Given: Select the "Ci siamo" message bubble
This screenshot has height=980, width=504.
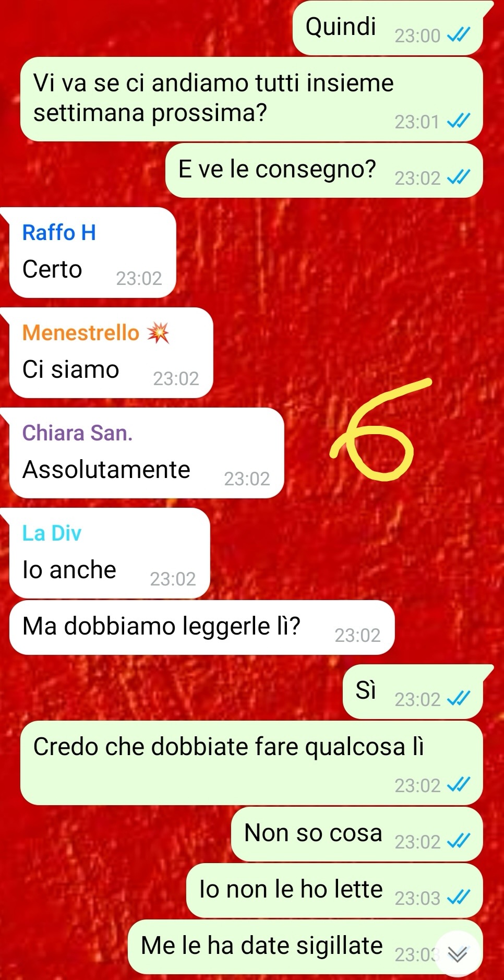Looking at the screenshot, I should (x=111, y=353).
